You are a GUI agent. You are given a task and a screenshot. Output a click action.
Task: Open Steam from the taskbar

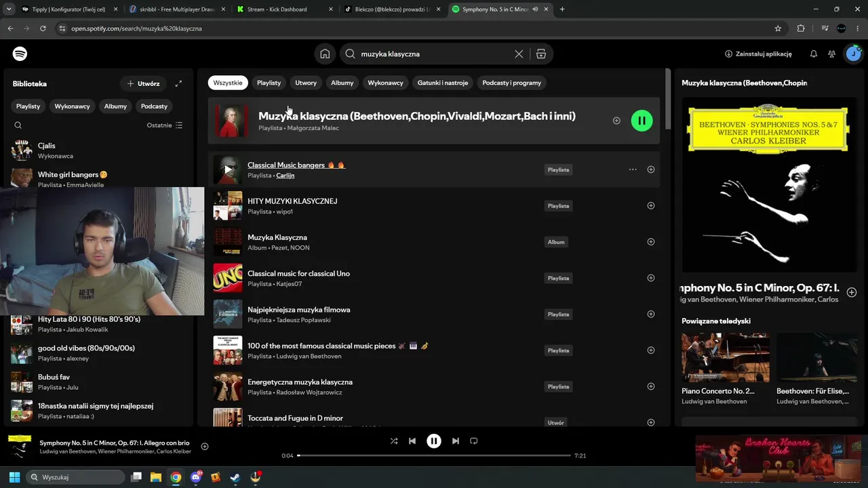(x=235, y=477)
